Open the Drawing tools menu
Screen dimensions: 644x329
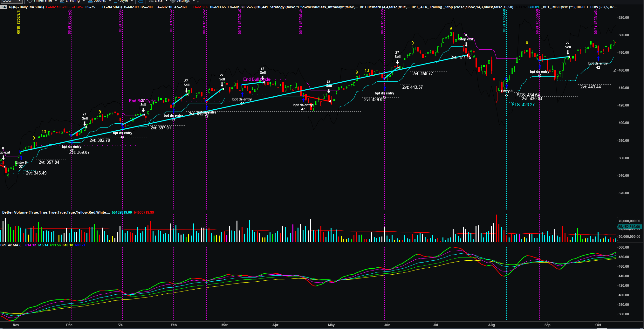click(72, 1)
